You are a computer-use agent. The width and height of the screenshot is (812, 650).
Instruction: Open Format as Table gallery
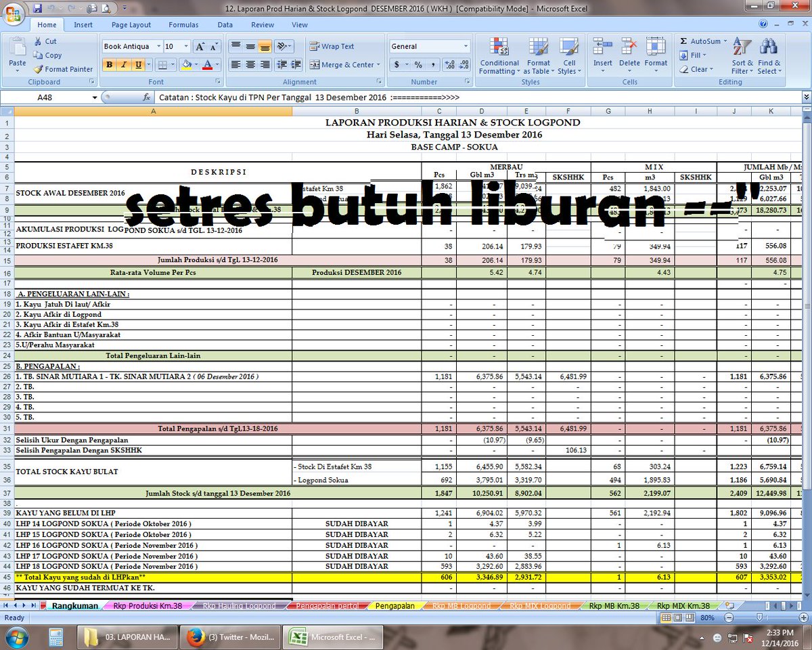(539, 56)
